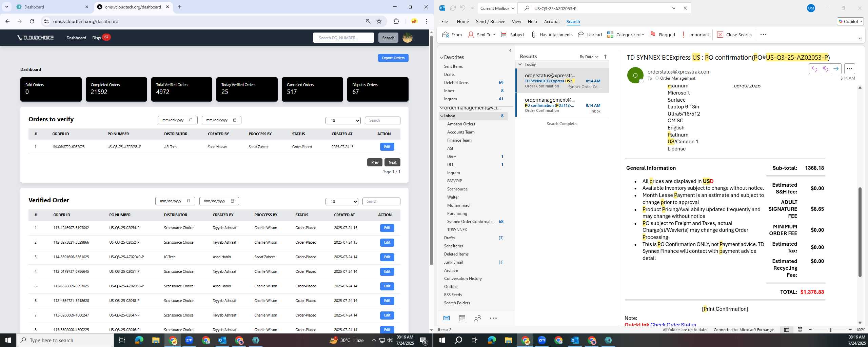The image size is (868, 347).
Task: Open the View ribbon tab
Action: click(516, 21)
